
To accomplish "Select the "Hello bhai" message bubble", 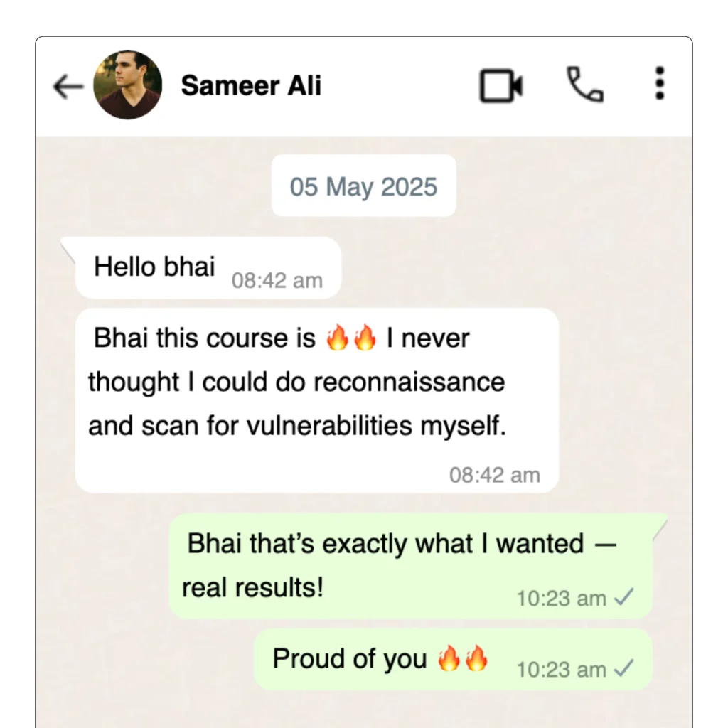I will pos(208,268).
